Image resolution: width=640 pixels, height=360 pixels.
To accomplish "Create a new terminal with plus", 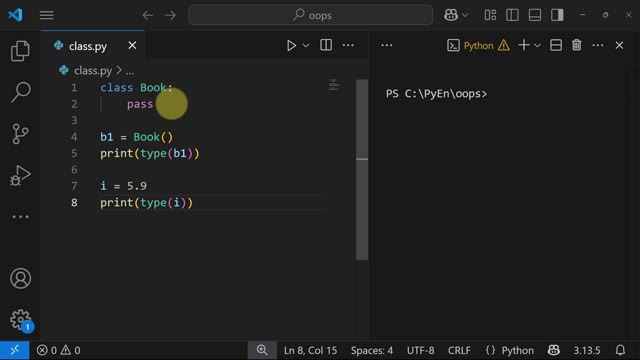I will click(524, 45).
